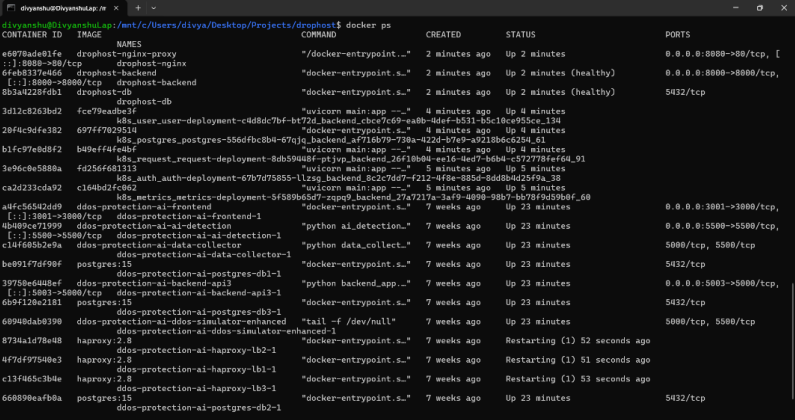Click container ID 39750e6448ef
795x420 pixels.
point(32,284)
